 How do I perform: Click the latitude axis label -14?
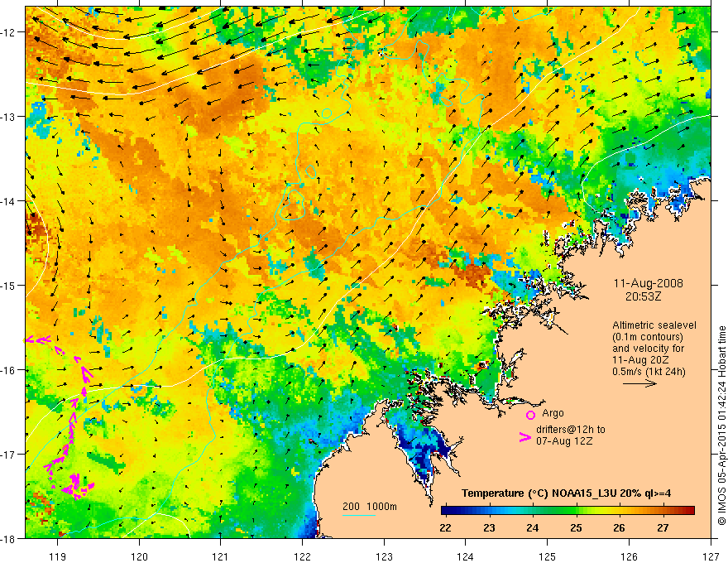pyautogui.click(x=9, y=201)
